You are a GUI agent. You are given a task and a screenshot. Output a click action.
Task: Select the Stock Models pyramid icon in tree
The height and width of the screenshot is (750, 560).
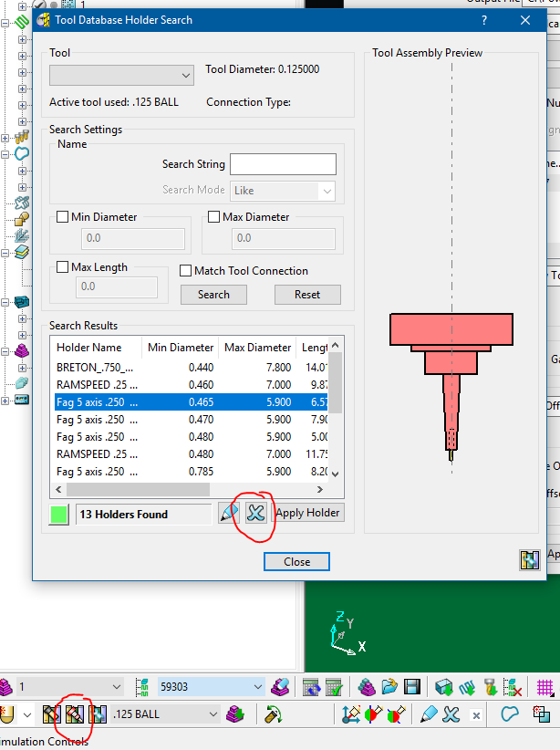pyautogui.click(x=22, y=351)
